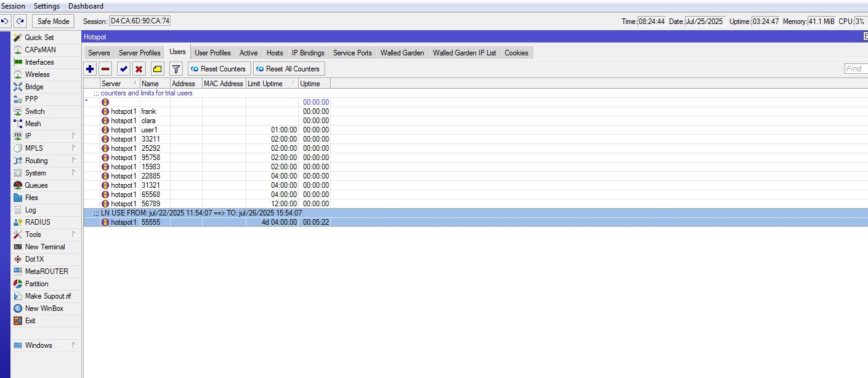Open Dot1X in the sidebar
The image size is (868, 378).
46,259
